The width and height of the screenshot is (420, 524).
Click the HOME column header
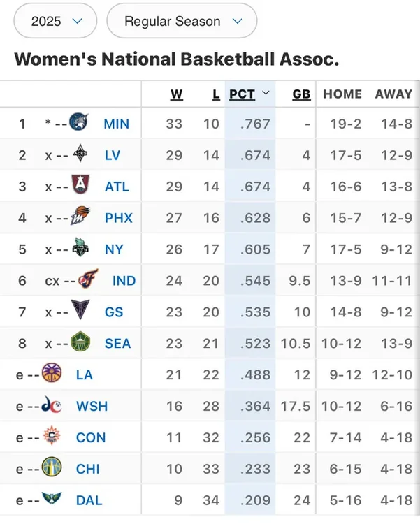tap(342, 94)
